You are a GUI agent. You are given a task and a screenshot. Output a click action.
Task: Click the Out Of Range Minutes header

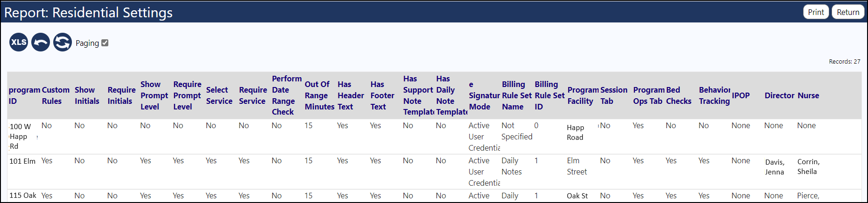(x=319, y=95)
